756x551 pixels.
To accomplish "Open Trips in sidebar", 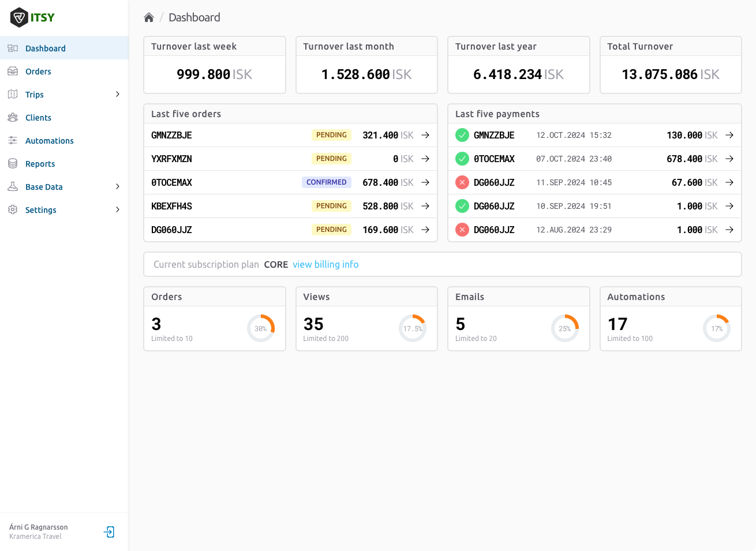I will pos(64,94).
